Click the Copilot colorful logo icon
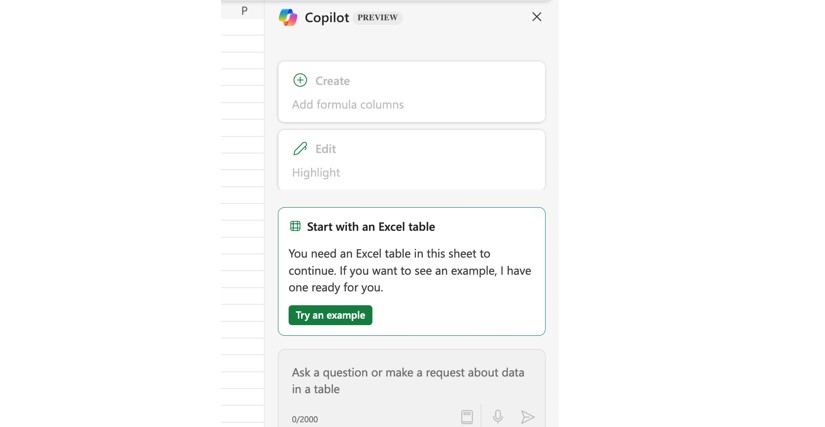 coord(288,17)
